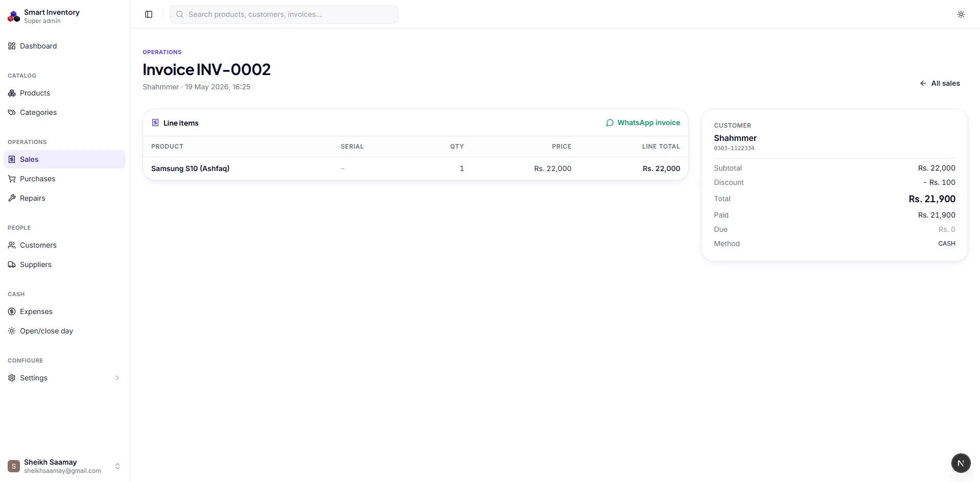Screen dimensions: 980x482
Task: Click the Invoice INV-0002 heading
Action: [x=206, y=69]
